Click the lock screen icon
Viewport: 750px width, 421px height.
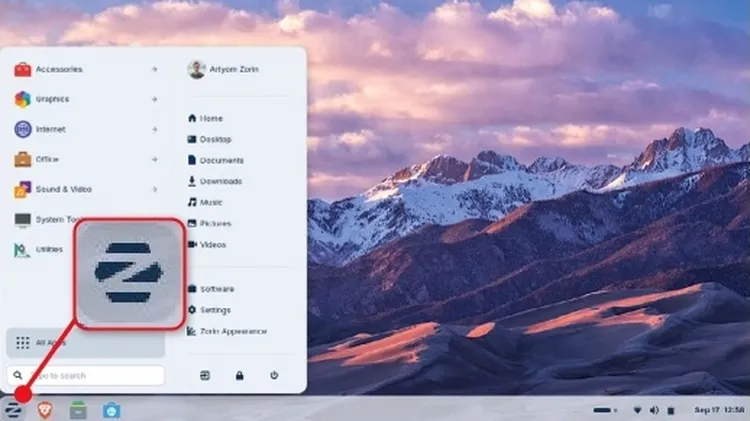click(x=239, y=376)
